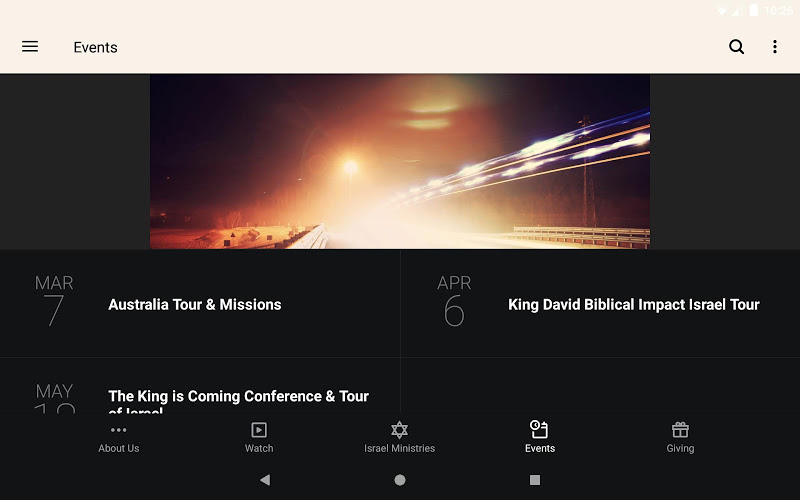Switch to the About Us tab
The height and width of the screenshot is (500, 800).
click(x=119, y=449)
